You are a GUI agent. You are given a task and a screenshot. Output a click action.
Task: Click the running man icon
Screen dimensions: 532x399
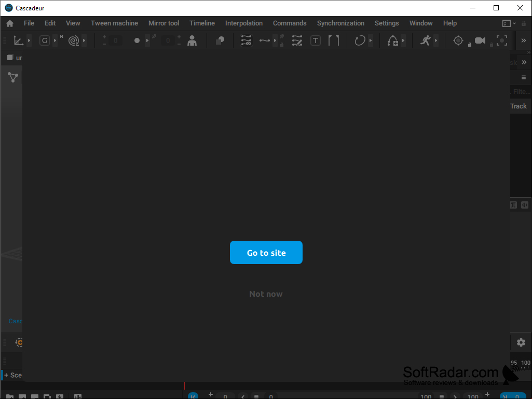[x=426, y=40]
